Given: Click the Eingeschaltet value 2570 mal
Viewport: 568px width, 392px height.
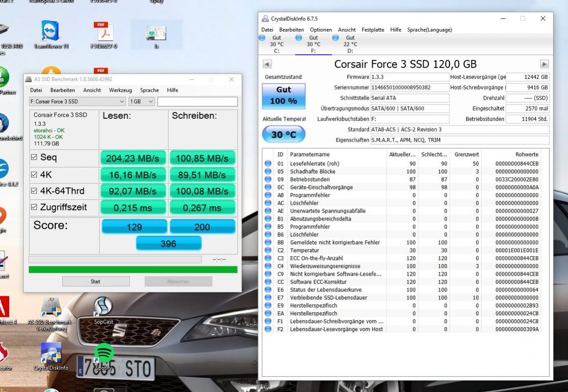Looking at the screenshot, I should click(527, 109).
